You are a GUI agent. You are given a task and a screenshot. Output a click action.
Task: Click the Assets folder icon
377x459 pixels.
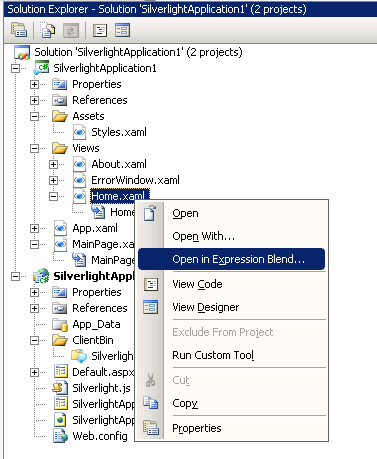(60, 116)
